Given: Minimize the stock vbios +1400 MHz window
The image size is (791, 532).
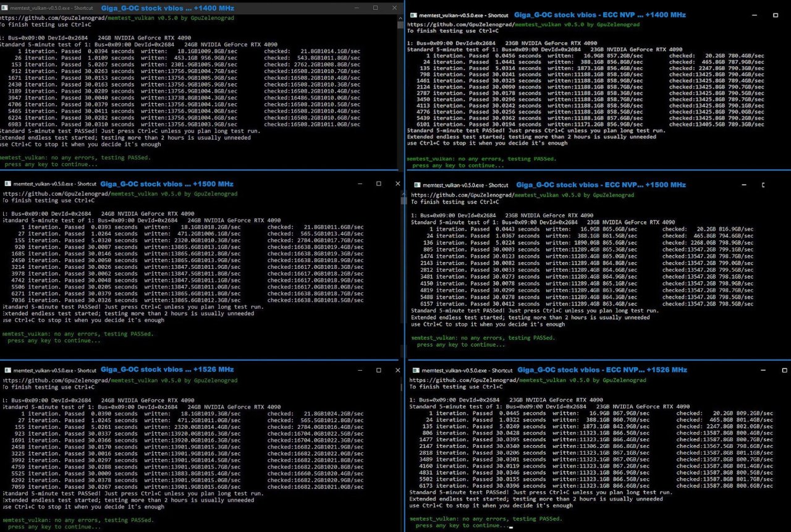Looking at the screenshot, I should pyautogui.click(x=356, y=7).
